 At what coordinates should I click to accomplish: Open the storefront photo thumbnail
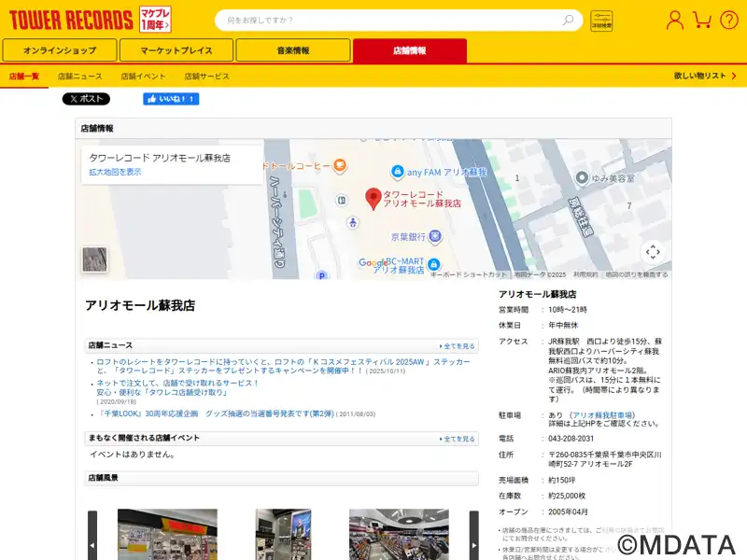167,534
